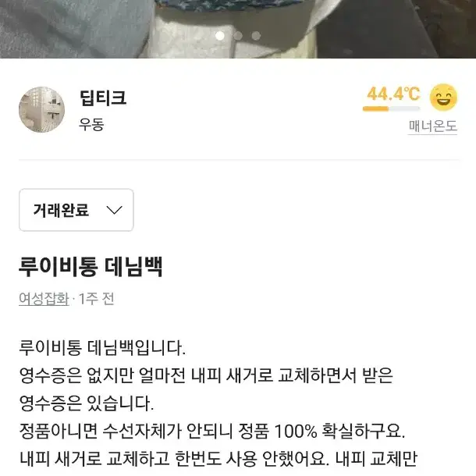The width and height of the screenshot is (476, 476).
Task: Jump to the second photo dot
Action: pyautogui.click(x=238, y=36)
